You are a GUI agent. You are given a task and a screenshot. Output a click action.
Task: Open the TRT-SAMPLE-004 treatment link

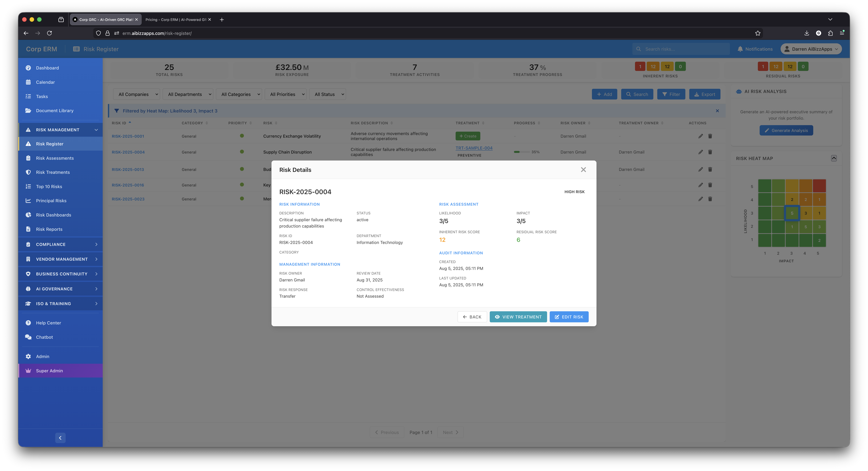click(474, 148)
